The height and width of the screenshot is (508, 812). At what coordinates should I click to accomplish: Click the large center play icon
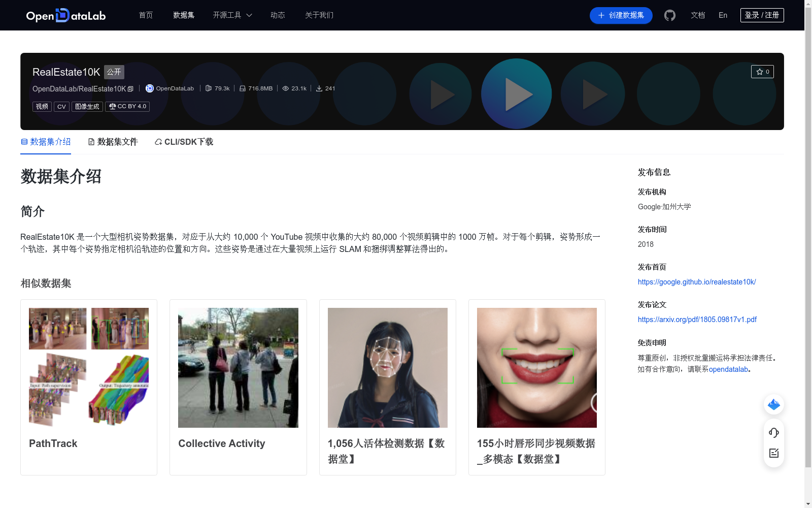tap(517, 94)
